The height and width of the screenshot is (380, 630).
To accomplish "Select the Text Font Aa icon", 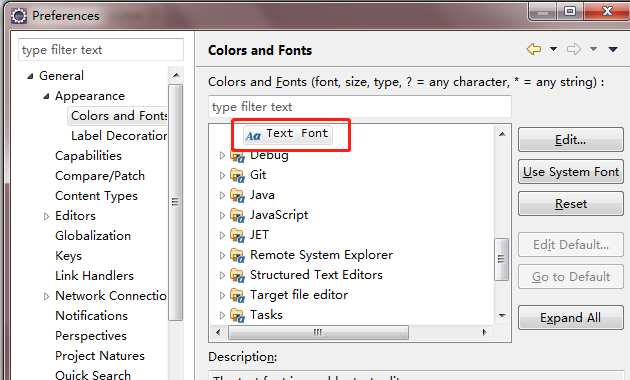I will tap(253, 136).
